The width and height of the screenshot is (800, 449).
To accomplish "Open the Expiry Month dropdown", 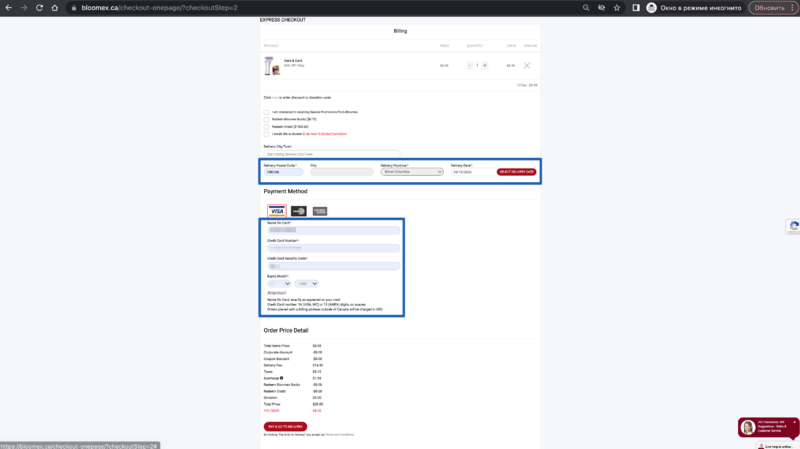I will (x=279, y=284).
